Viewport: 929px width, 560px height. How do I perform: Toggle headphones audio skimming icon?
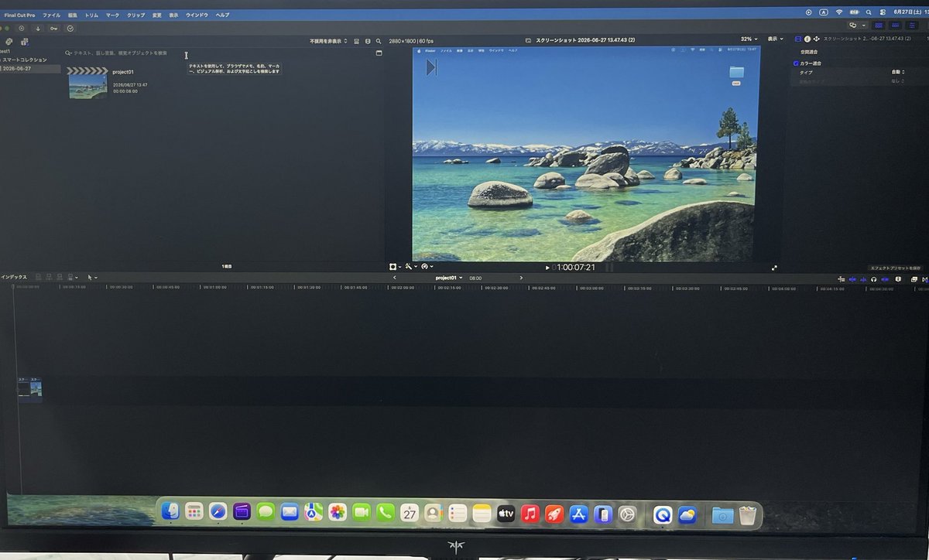point(874,278)
